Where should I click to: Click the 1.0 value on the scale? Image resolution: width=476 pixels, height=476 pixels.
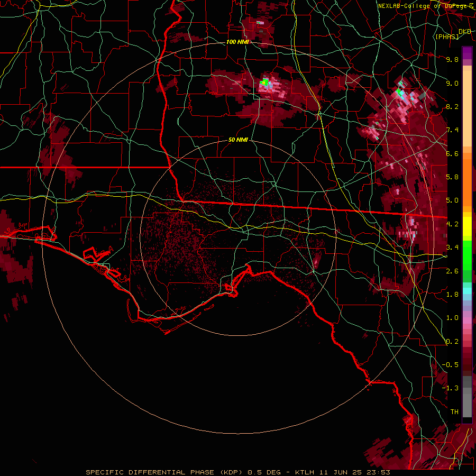[452, 318]
